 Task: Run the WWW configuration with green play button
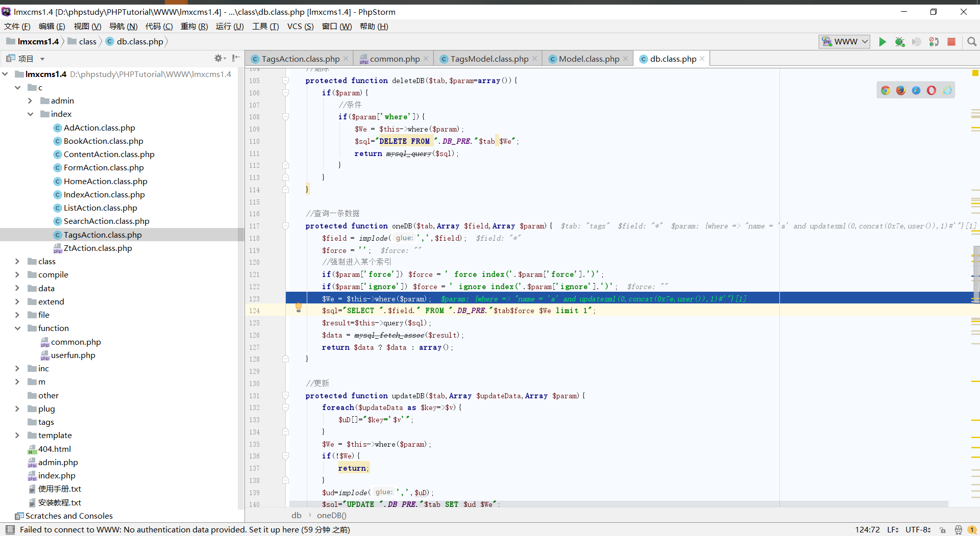click(x=883, y=42)
